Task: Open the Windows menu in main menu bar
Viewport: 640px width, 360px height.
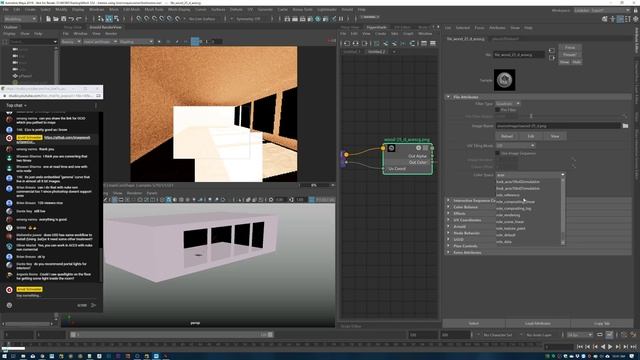Action: click(97, 9)
